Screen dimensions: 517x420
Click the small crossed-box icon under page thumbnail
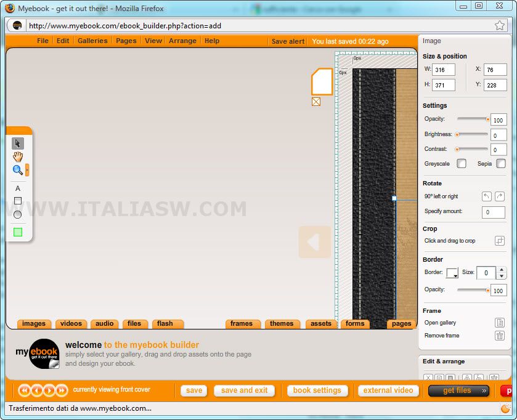pos(316,102)
